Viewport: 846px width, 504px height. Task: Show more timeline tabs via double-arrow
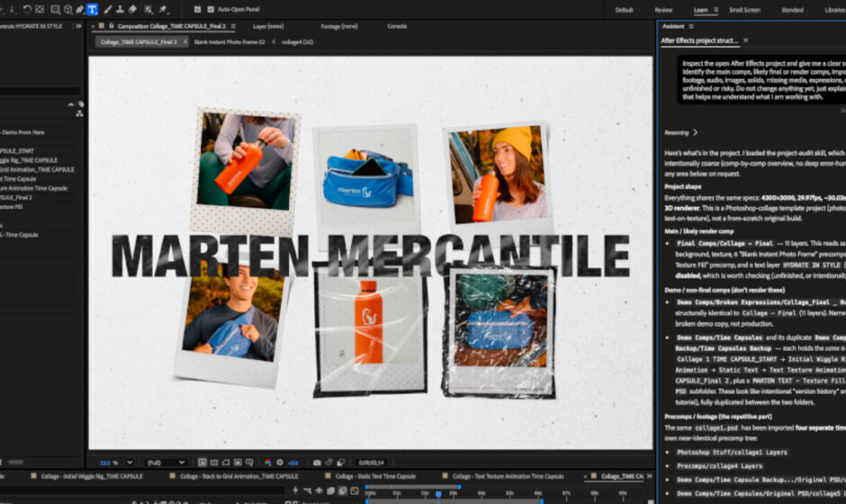coord(649,476)
